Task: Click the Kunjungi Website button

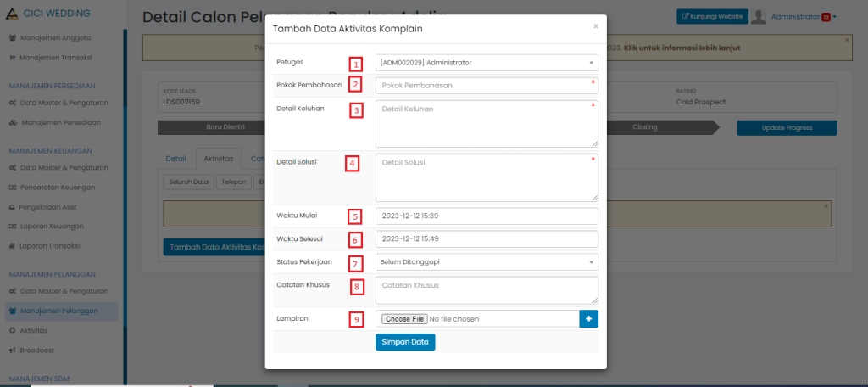Action: (x=712, y=17)
